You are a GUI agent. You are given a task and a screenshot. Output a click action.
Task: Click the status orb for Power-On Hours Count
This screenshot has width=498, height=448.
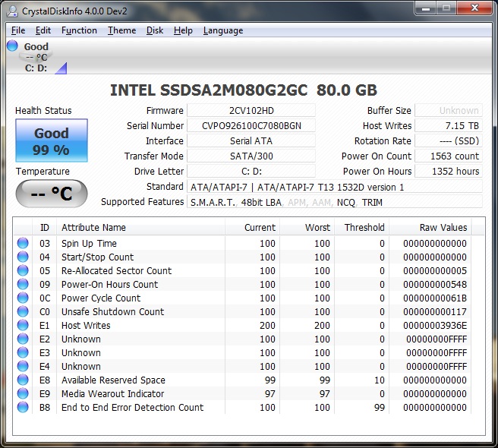click(23, 284)
